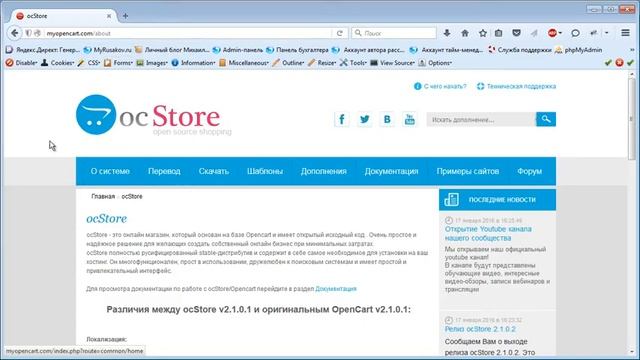Go to the browser Home icon

pyautogui.click(x=465, y=33)
